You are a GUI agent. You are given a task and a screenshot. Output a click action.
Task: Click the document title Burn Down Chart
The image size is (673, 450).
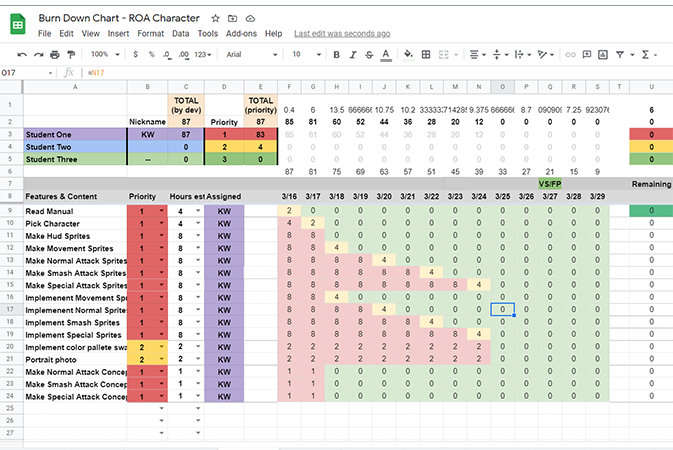pyautogui.click(x=119, y=18)
